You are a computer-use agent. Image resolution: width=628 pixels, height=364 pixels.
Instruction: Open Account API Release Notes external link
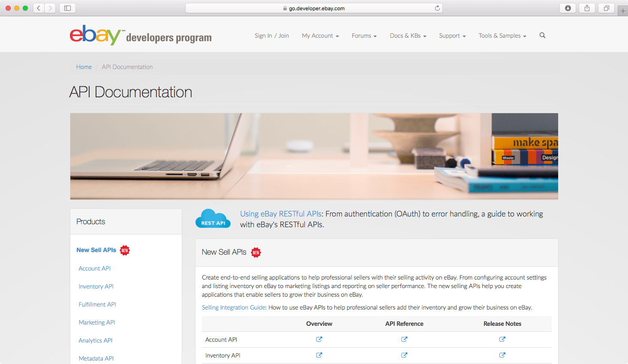point(502,339)
